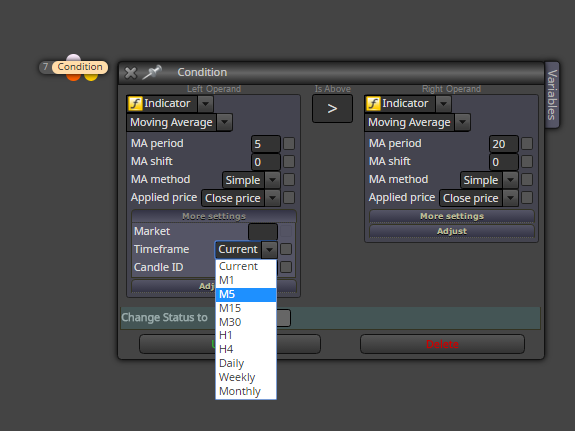
Task: Choose M15 in the timeframe list
Action: click(x=246, y=308)
